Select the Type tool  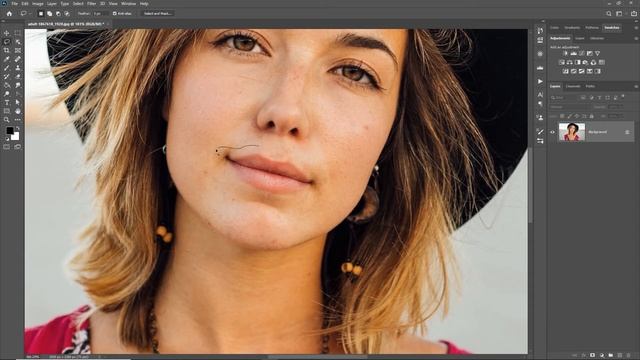click(7, 102)
